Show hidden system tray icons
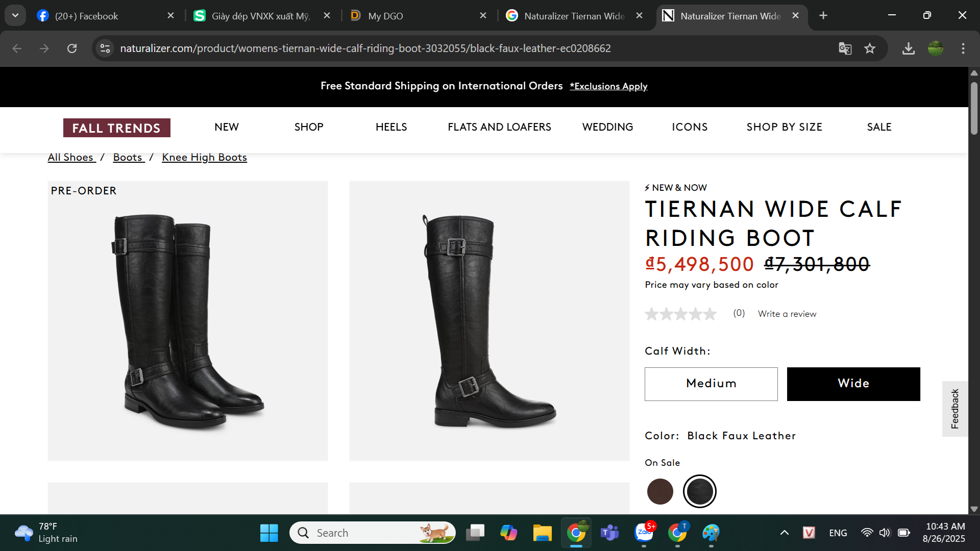 [785, 533]
